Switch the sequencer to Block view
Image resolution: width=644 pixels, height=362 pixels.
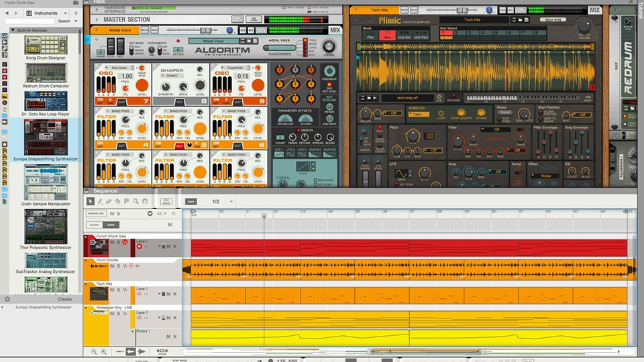click(94, 225)
